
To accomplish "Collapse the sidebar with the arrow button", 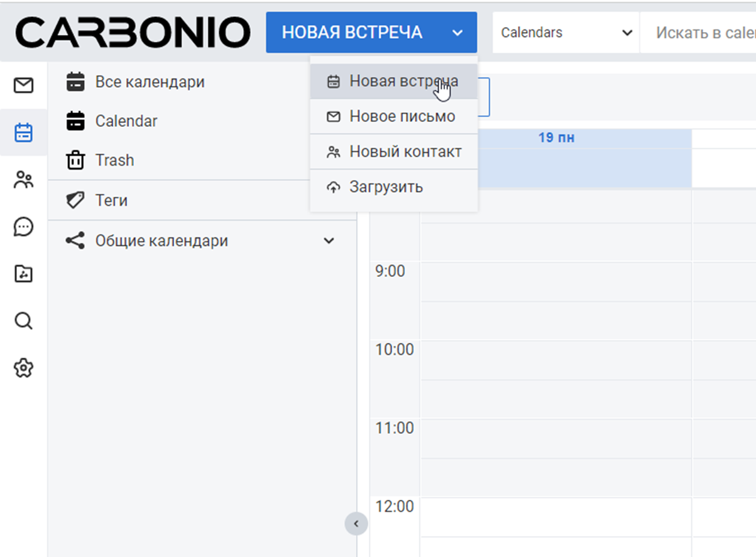I will pyautogui.click(x=356, y=523).
